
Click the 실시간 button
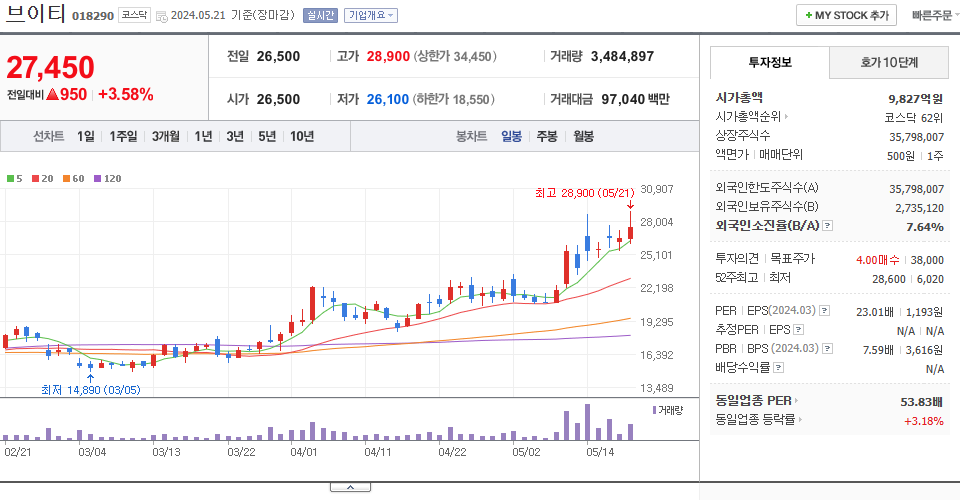[320, 15]
